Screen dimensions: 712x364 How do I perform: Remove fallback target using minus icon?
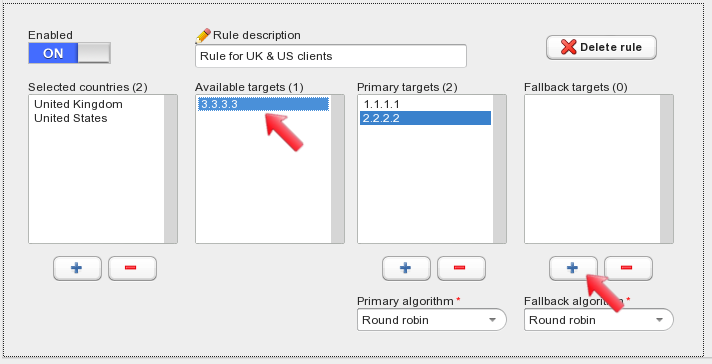coord(628,268)
